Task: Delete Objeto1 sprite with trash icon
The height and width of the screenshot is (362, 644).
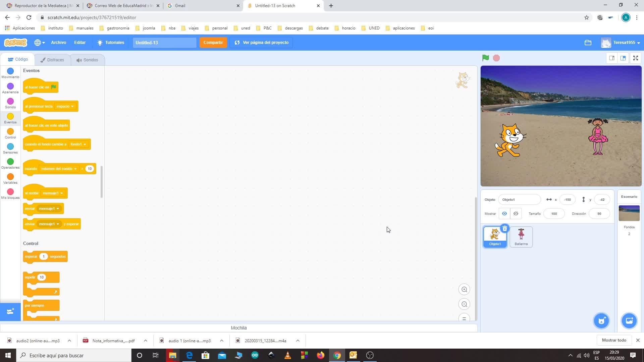Action: tap(504, 229)
